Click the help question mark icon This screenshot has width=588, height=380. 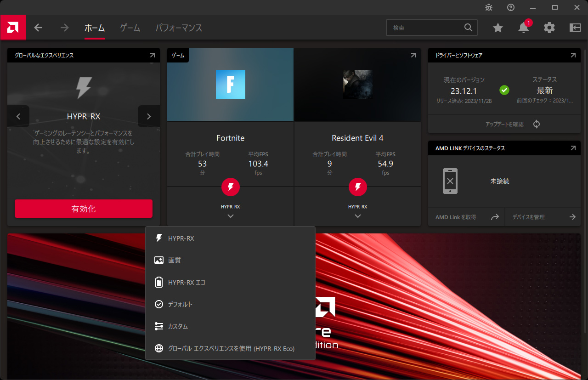pyautogui.click(x=510, y=7)
